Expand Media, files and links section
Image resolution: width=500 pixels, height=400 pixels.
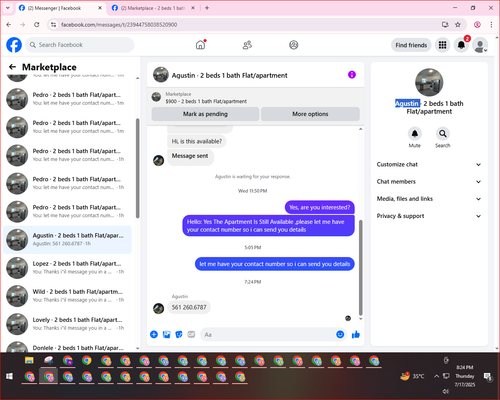tap(429, 199)
